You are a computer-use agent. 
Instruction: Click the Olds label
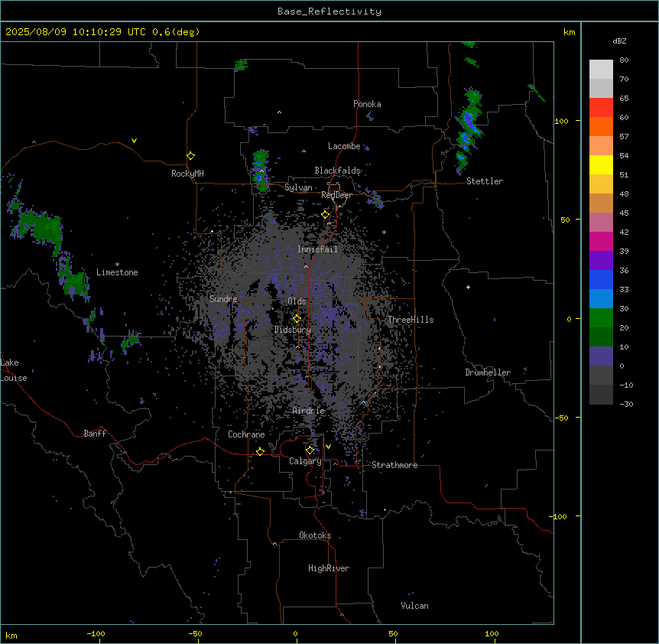click(x=297, y=301)
